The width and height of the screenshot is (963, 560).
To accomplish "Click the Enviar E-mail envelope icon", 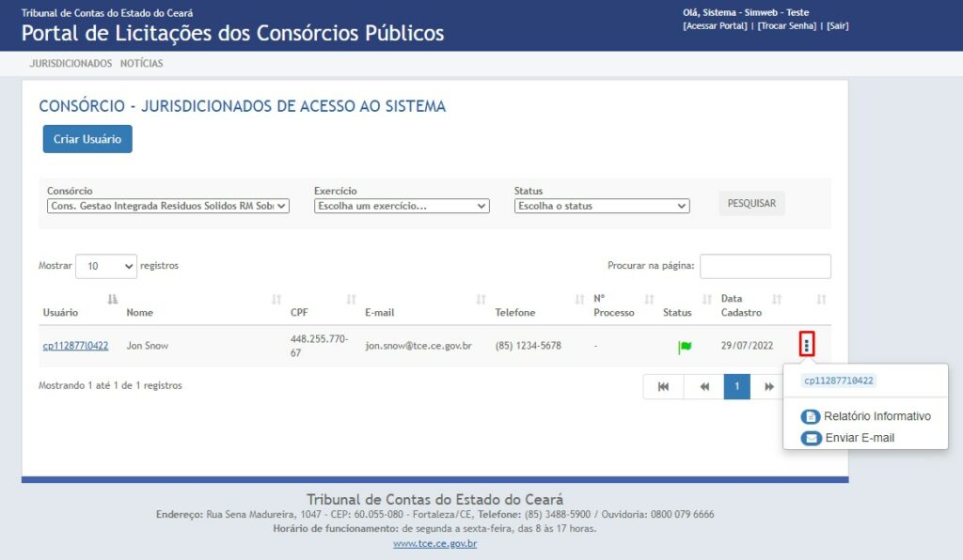I will 810,438.
